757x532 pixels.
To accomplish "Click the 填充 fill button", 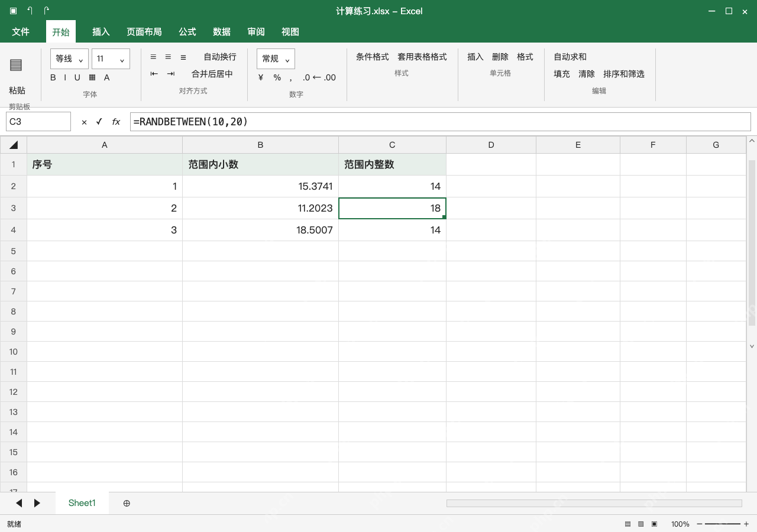I will (x=562, y=74).
